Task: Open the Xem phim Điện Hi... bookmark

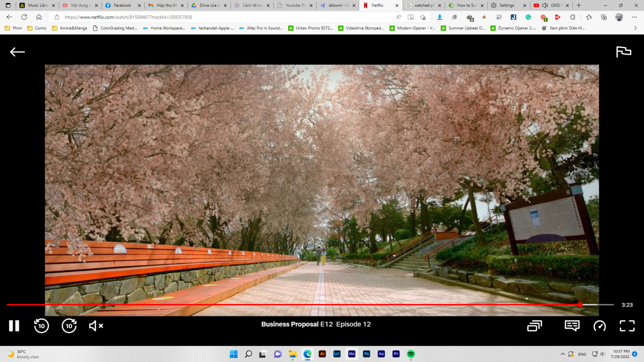Action: (563, 28)
